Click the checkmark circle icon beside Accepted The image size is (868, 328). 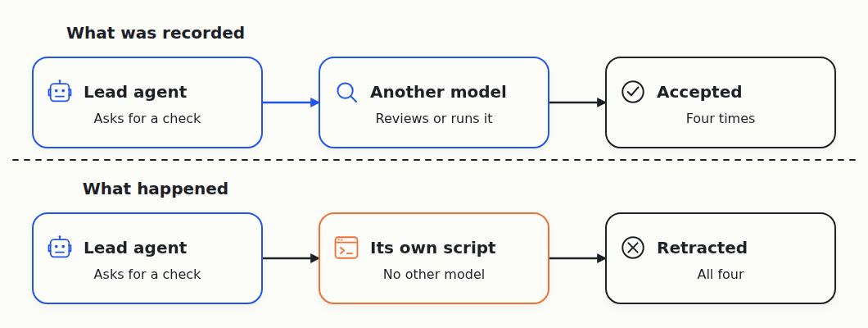[633, 92]
